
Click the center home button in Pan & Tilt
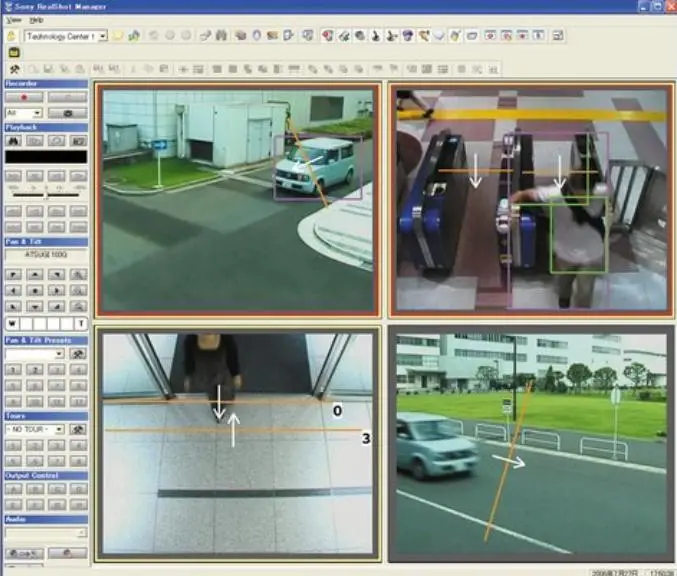click(x=35, y=291)
